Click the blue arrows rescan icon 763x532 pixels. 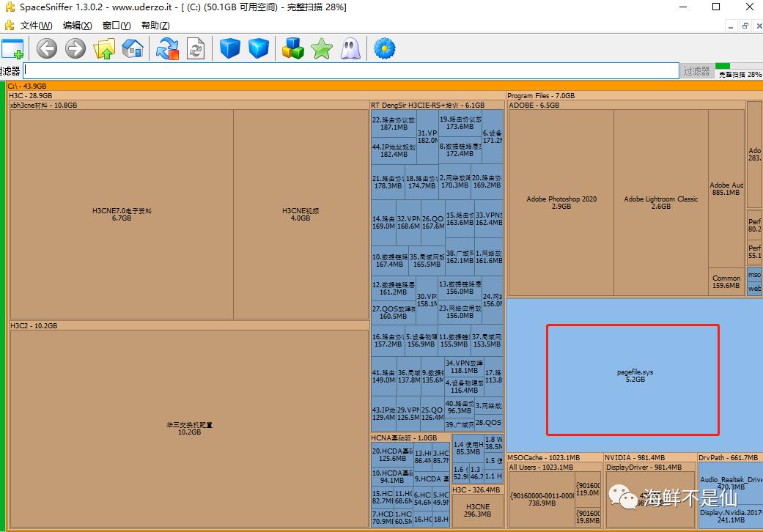168,49
